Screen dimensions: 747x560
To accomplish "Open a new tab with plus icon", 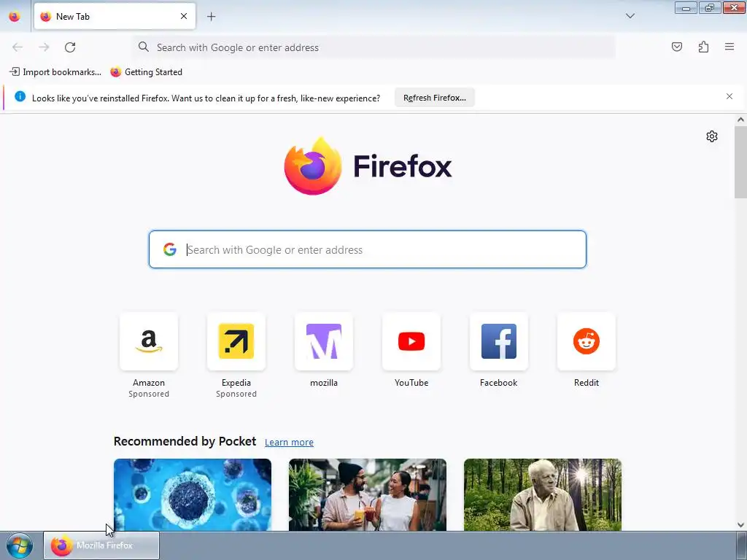I will click(211, 17).
